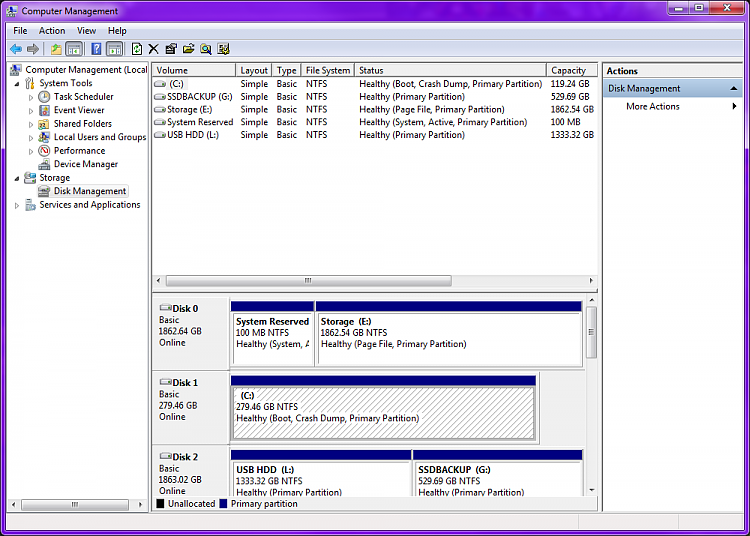Select Services and Applications node
750x536 pixels.
(x=89, y=205)
